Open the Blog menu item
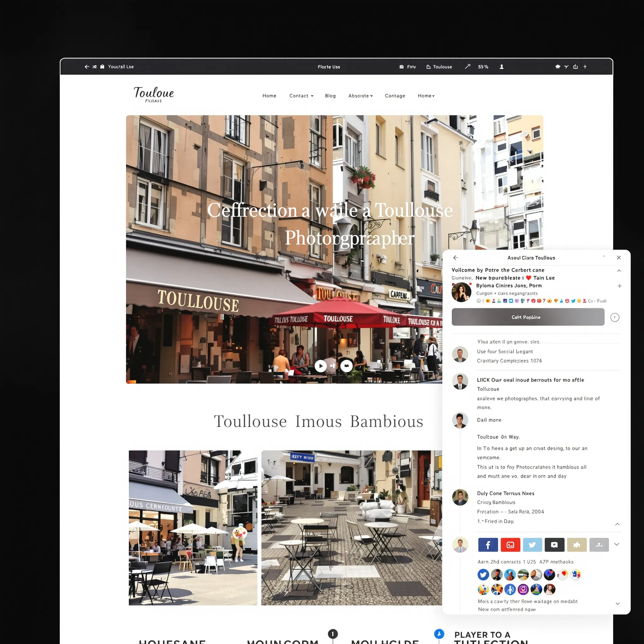Viewport: 644px width, 644px height. (330, 96)
